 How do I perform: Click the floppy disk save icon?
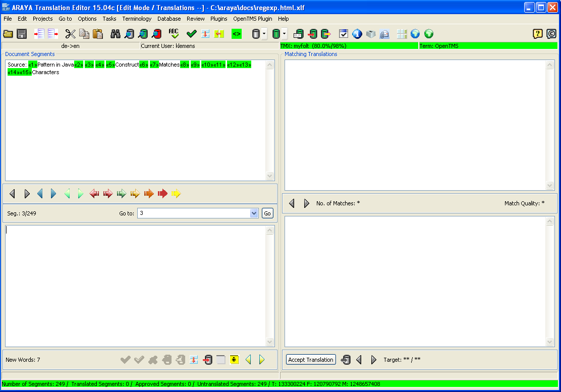(x=22, y=34)
